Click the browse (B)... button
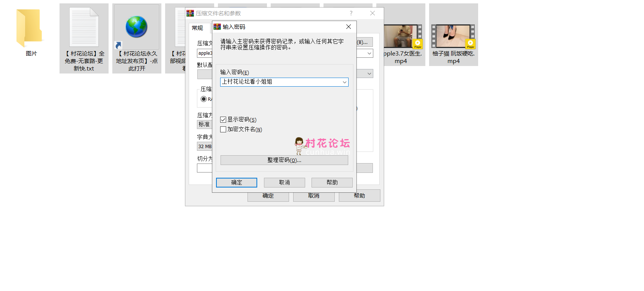Image resolution: width=644 pixels, height=291 pixels. (365, 42)
